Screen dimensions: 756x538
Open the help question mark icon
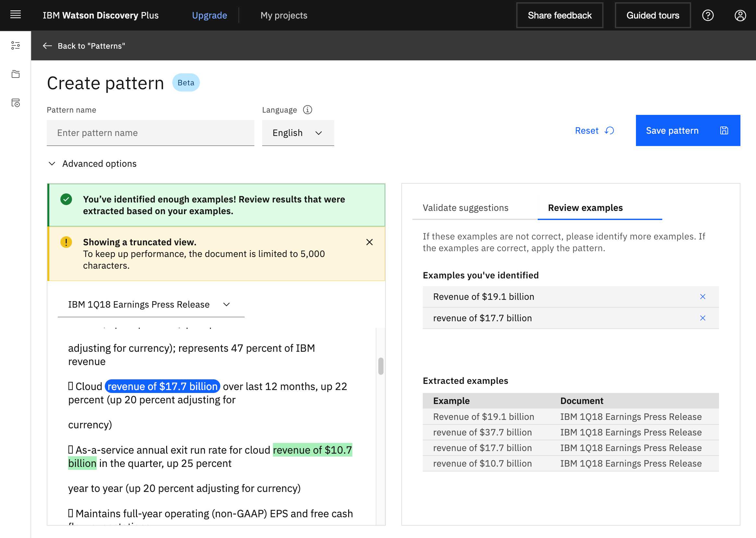[x=708, y=15]
